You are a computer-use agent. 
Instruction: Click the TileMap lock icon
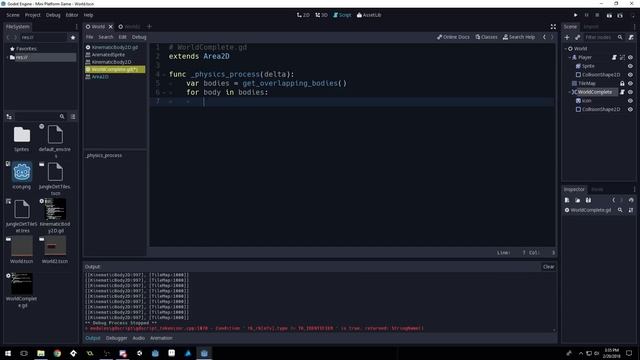pyautogui.click(x=622, y=83)
